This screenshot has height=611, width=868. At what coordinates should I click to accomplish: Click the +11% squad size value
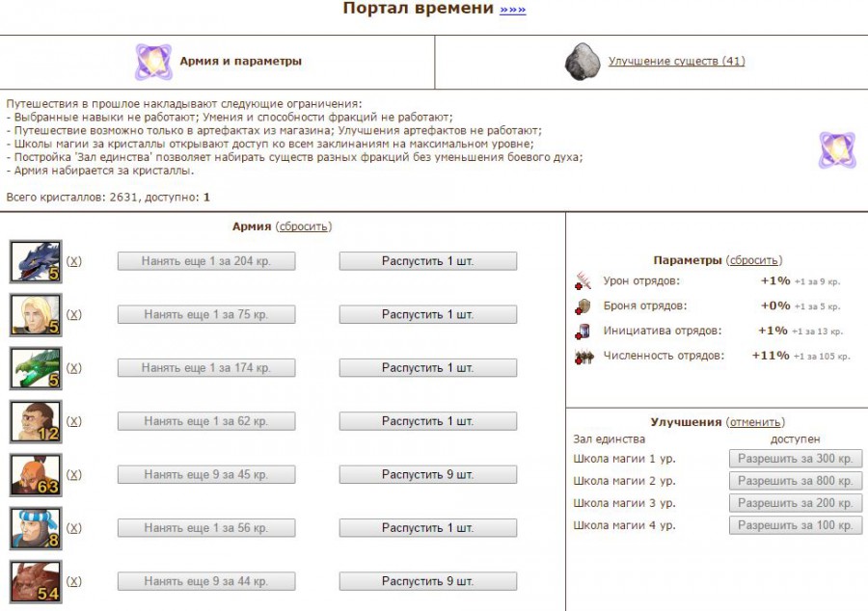771,356
